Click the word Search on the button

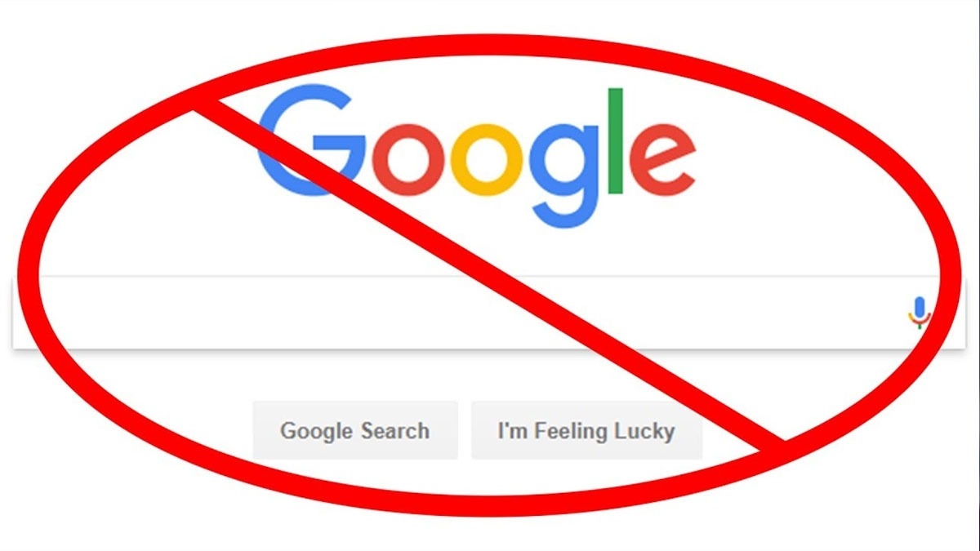pos(392,430)
